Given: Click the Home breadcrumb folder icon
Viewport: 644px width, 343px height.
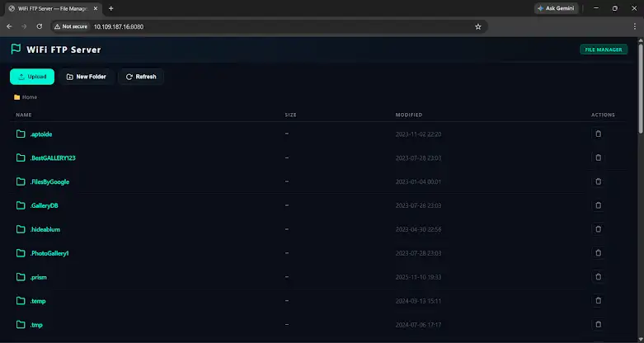Looking at the screenshot, I should pyautogui.click(x=16, y=97).
